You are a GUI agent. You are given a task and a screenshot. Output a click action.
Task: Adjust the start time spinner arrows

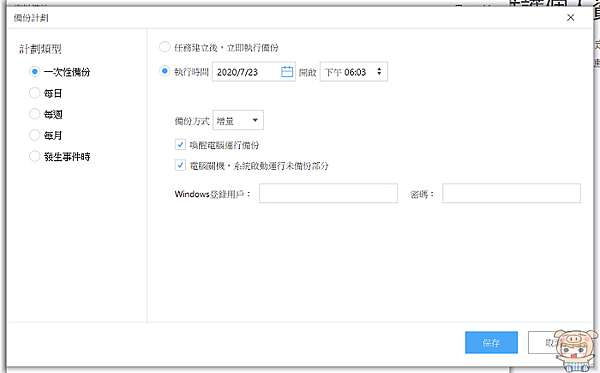tap(379, 72)
